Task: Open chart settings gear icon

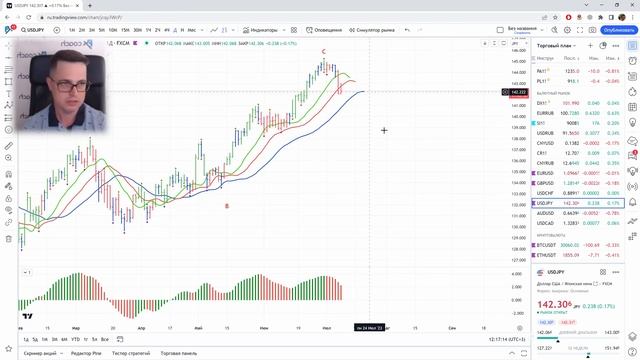Action: point(567,30)
